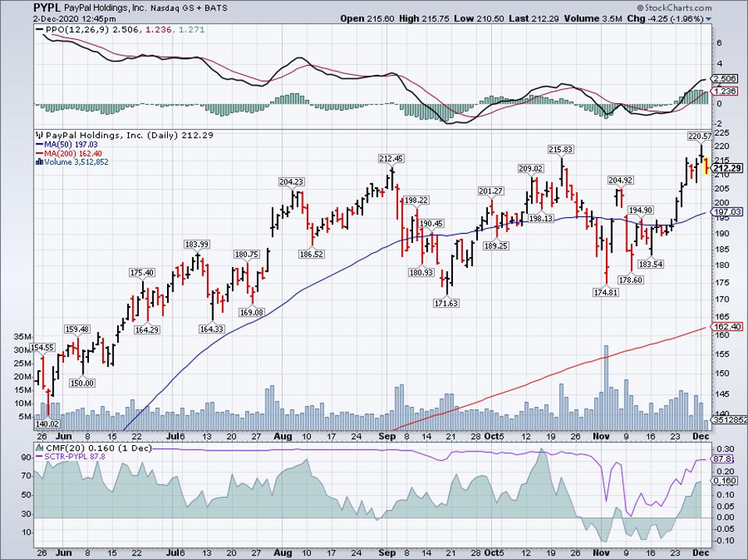
Task: Click the 212.45 September high label
Action: (x=392, y=159)
